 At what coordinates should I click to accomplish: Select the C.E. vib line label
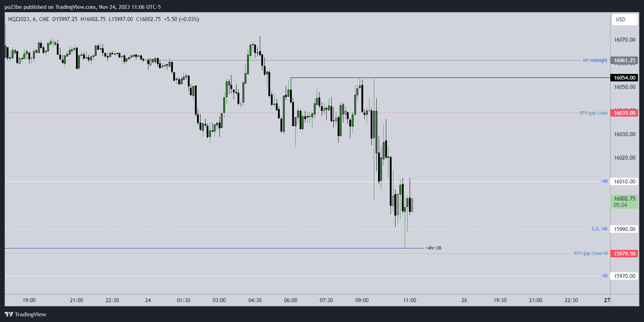pyautogui.click(x=599, y=229)
